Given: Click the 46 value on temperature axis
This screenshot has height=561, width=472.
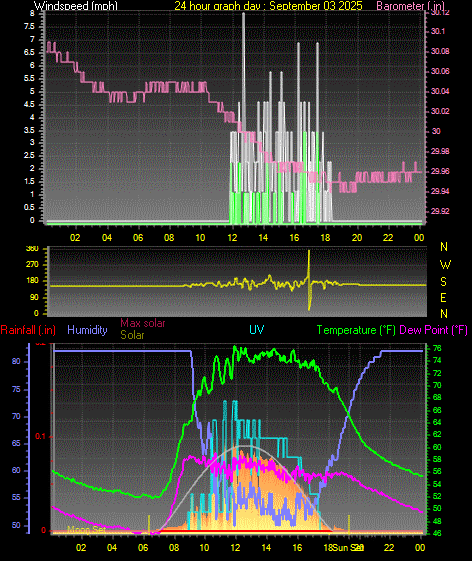Looking at the screenshot, I should pos(437,533).
